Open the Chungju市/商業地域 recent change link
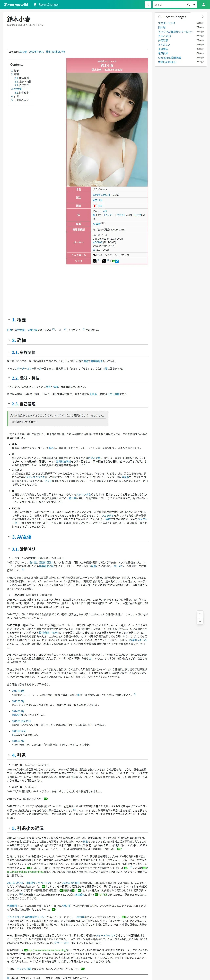The image size is (210, 980). coord(170,57)
